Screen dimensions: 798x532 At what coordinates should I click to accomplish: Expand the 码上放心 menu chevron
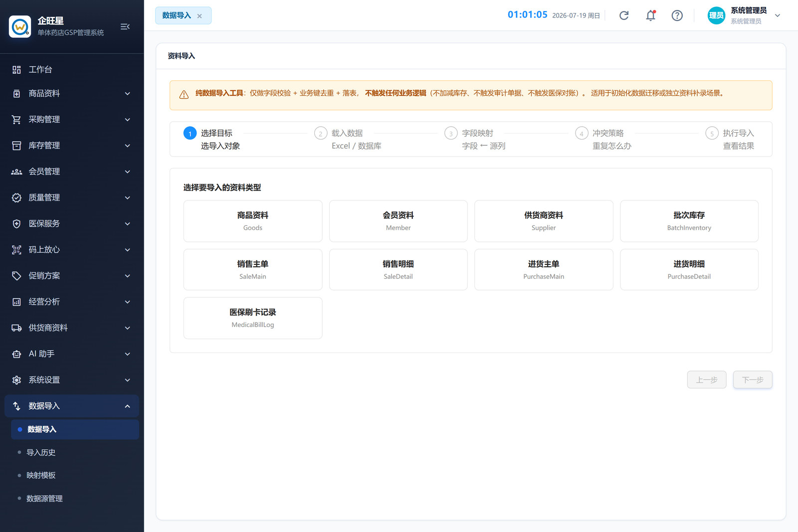coord(128,250)
